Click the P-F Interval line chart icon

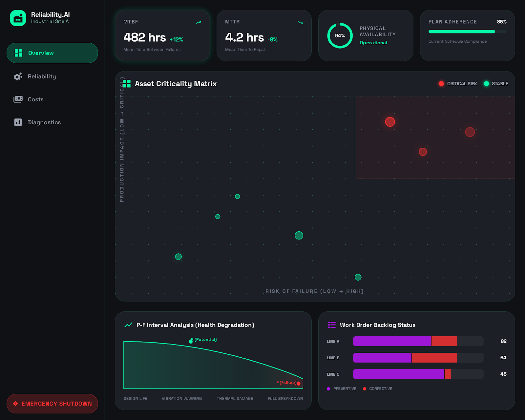[x=128, y=325]
